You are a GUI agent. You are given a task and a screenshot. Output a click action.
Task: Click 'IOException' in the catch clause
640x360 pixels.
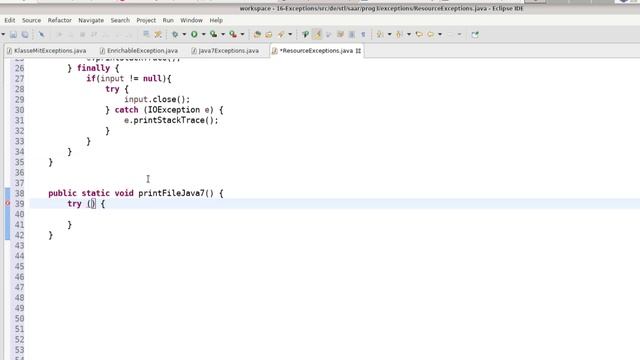tap(174, 110)
